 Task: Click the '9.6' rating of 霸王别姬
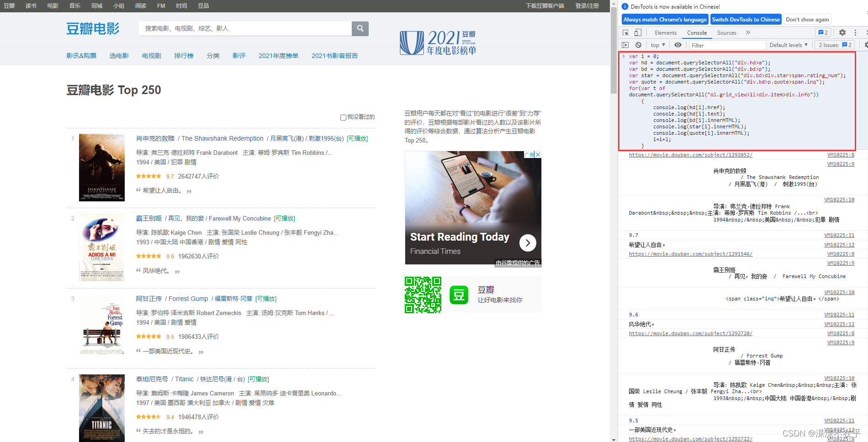pos(170,257)
